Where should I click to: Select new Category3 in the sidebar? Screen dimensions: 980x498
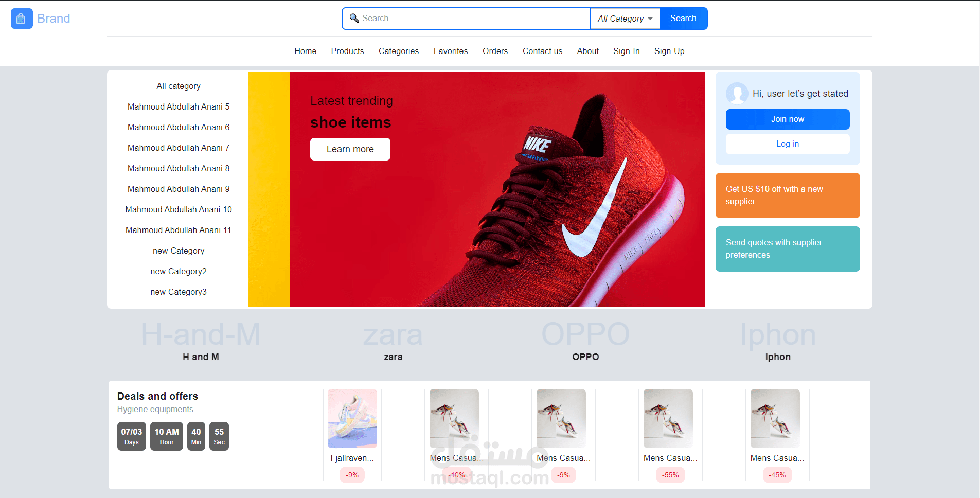click(x=179, y=292)
